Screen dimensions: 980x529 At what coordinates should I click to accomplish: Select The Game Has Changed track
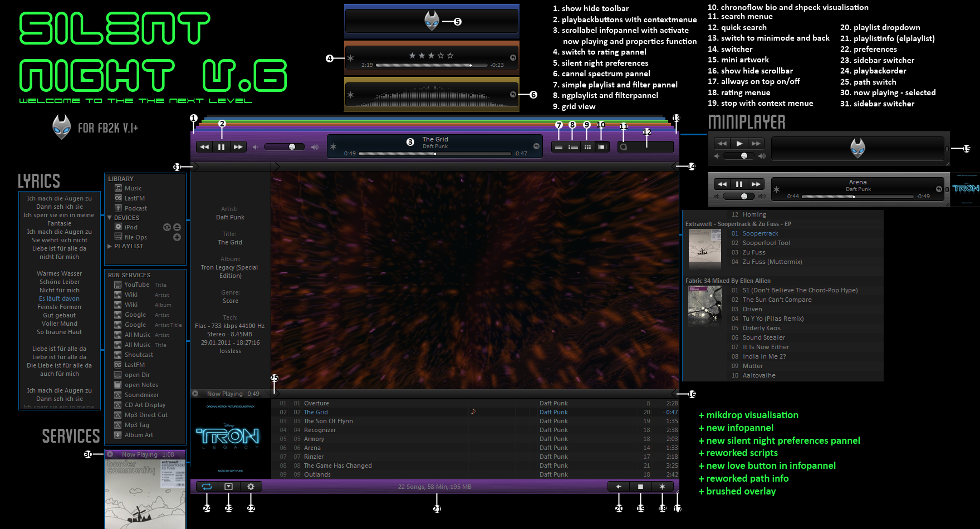click(338, 466)
